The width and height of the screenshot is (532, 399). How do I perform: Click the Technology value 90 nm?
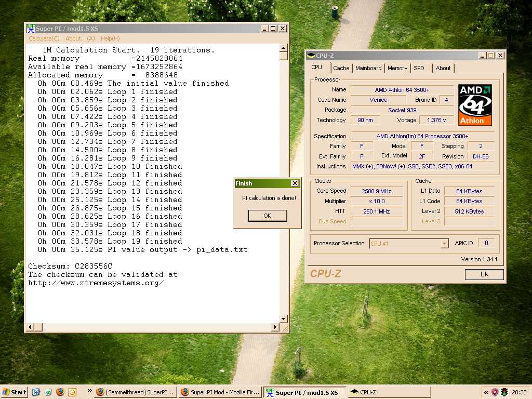(x=365, y=120)
